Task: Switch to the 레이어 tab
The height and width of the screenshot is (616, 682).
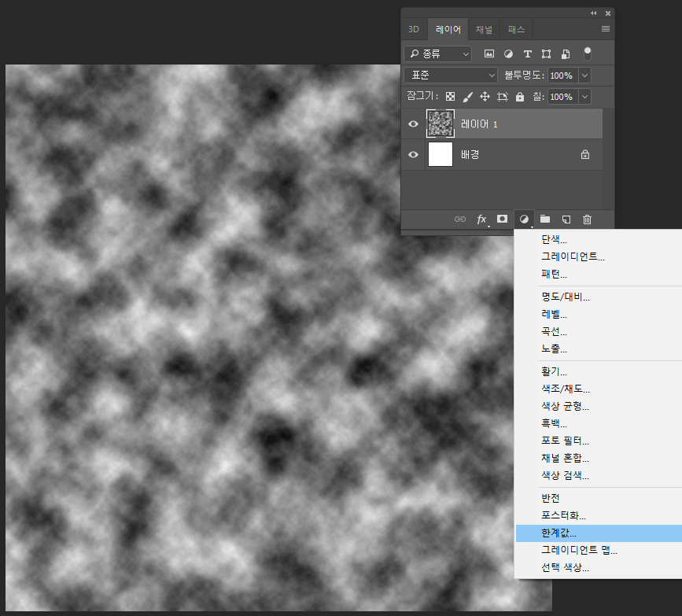Action: (448, 29)
